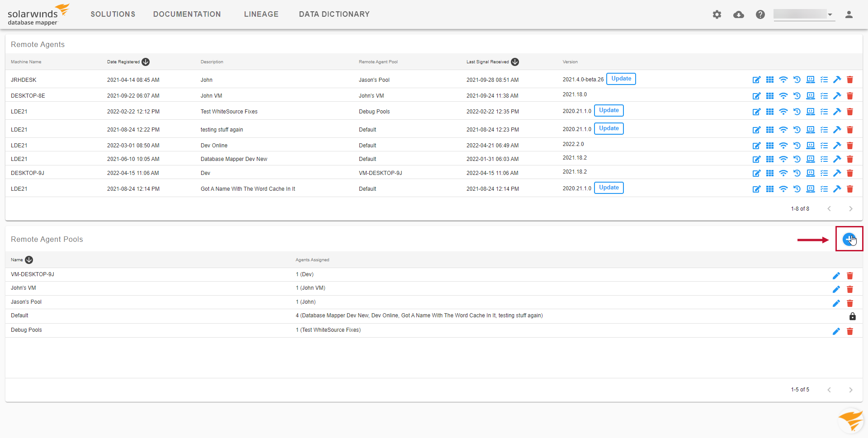Edit the Jason's Pool entry
Viewport: 868px width, 438px height.
click(x=836, y=303)
